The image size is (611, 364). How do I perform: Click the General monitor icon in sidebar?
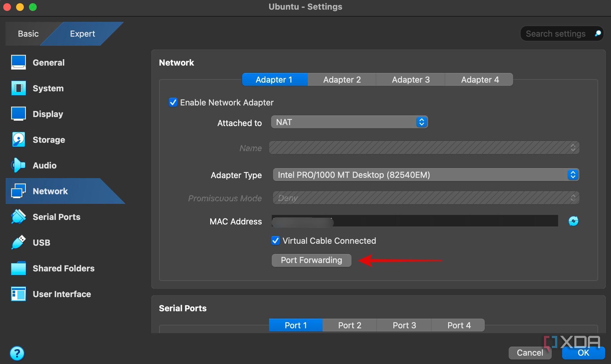18,62
